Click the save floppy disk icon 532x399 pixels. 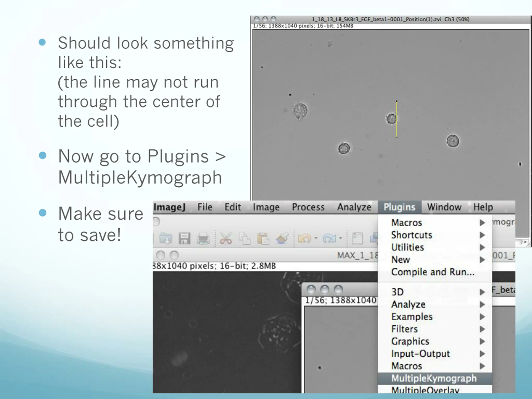185,238
